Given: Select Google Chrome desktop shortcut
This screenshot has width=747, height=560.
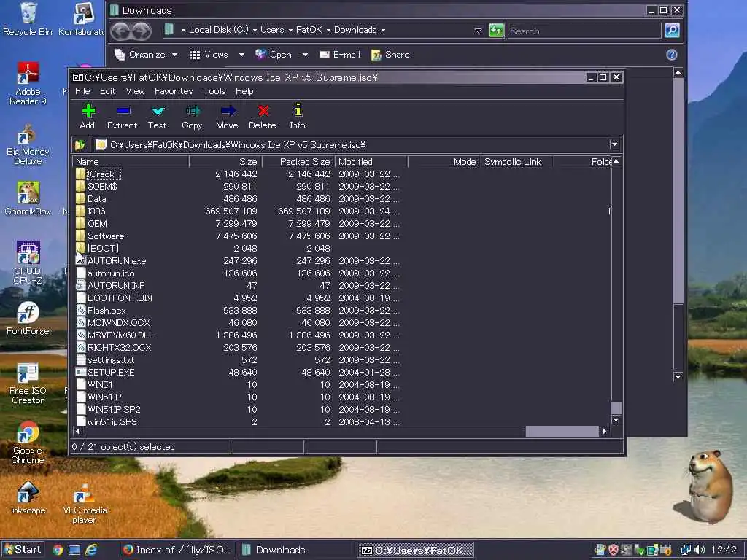Looking at the screenshot, I should point(28,443).
